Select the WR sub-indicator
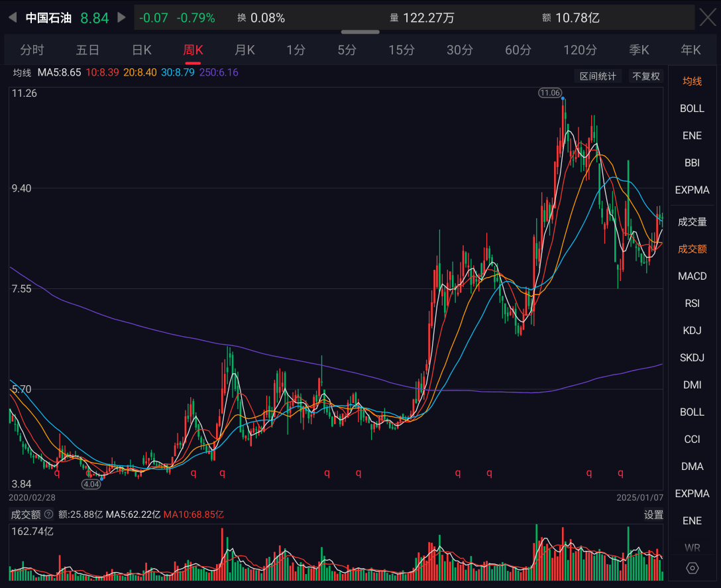Screen dimensions: 721x588 692,548
